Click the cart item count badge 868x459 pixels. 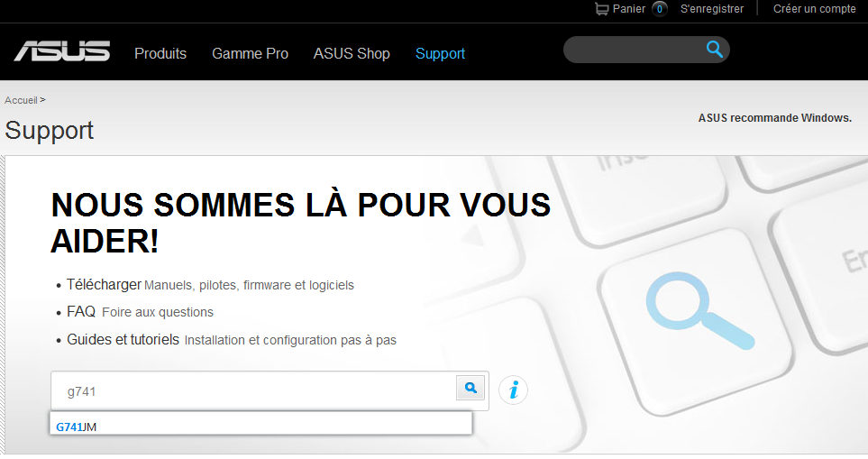660,9
